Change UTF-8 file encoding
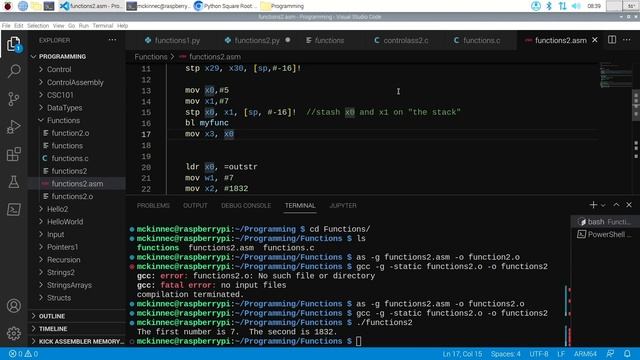This screenshot has height=360, width=640. pyautogui.click(x=539, y=354)
